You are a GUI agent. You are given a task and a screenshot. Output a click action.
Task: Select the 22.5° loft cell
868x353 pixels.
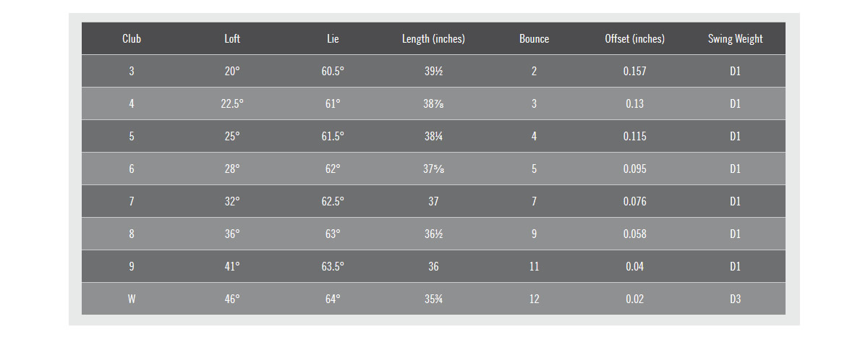tap(232, 103)
